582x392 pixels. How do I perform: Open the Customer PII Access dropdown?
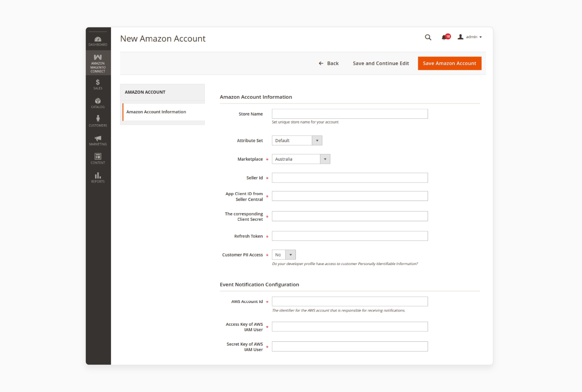coord(284,255)
